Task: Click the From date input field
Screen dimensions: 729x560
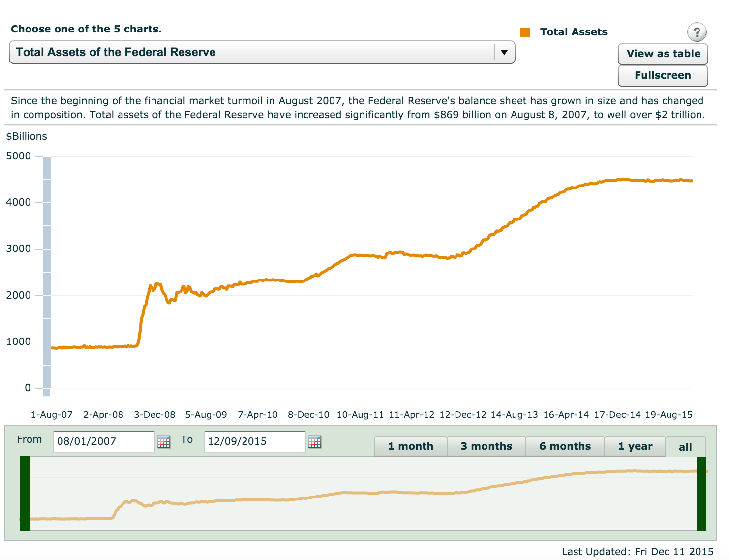Action: (104, 441)
